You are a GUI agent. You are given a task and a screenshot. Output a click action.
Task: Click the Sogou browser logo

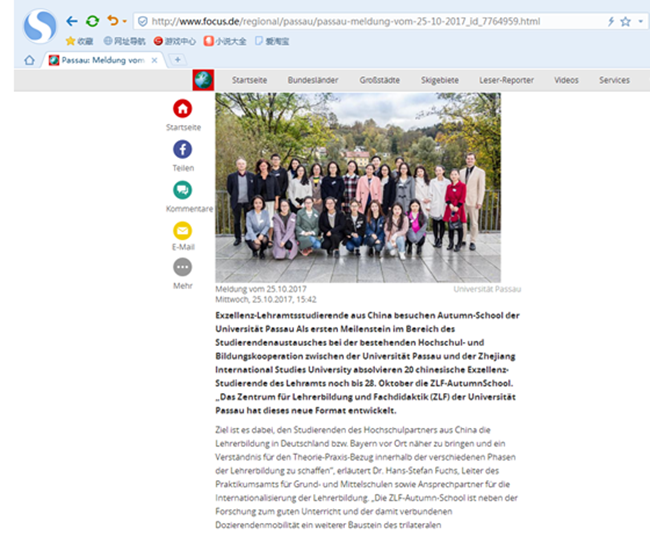coord(40,26)
